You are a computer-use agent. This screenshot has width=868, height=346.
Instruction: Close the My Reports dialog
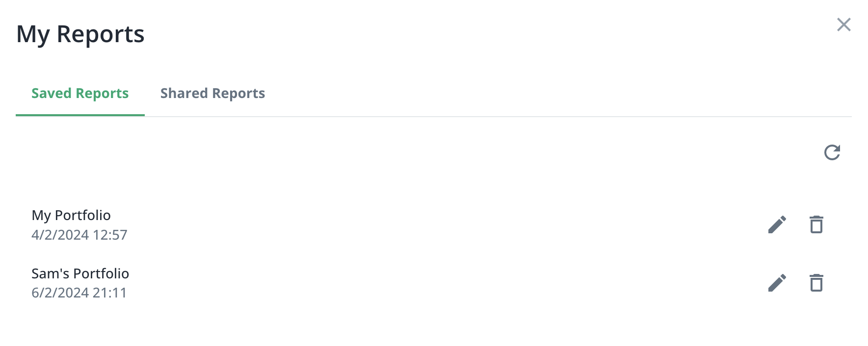(844, 25)
